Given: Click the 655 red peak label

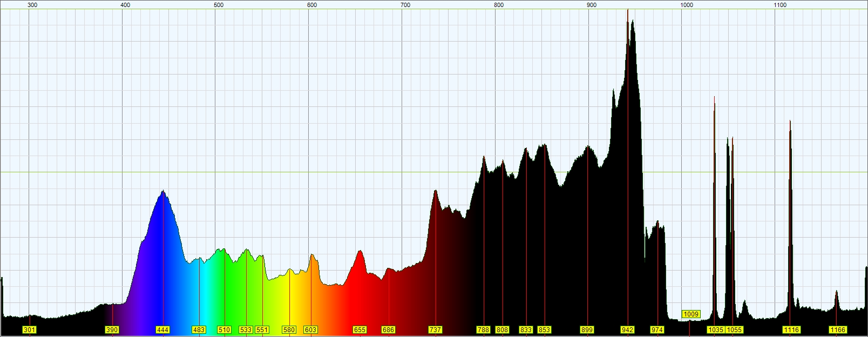Looking at the screenshot, I should click(x=360, y=329).
